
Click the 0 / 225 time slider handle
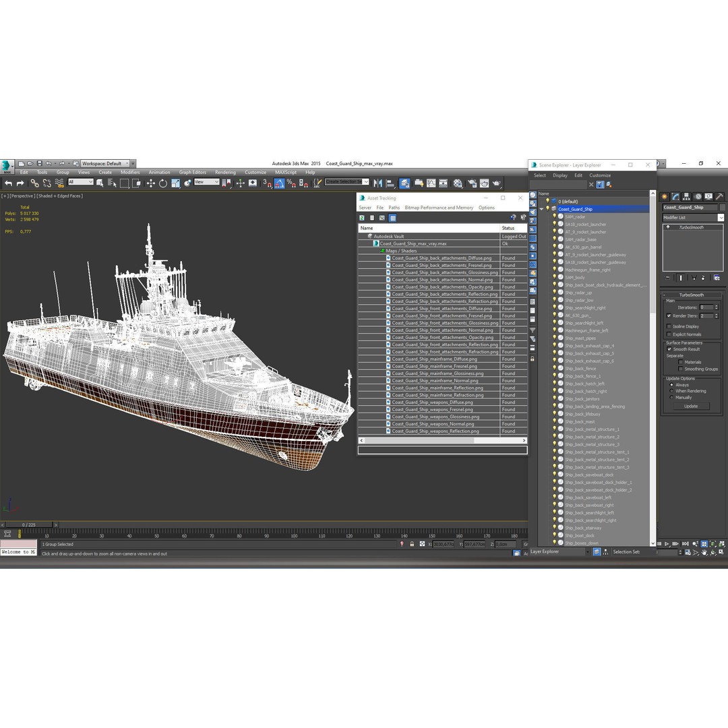pos(29,524)
